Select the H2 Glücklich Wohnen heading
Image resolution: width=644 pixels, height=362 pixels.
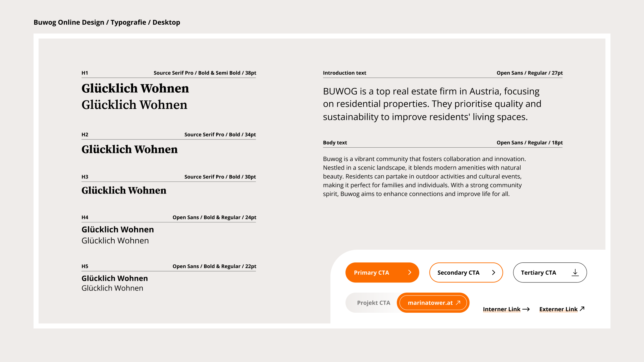click(130, 149)
